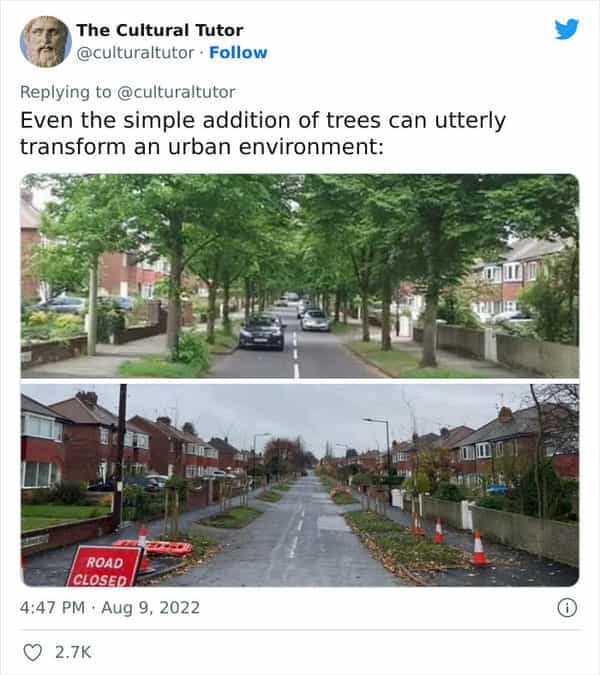The width and height of the screenshot is (600, 675).
Task: Click the Twitter bird logo
Action: pyautogui.click(x=566, y=29)
